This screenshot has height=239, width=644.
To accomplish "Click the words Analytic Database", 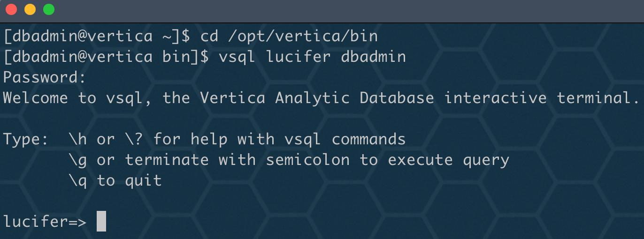I will 354,98.
